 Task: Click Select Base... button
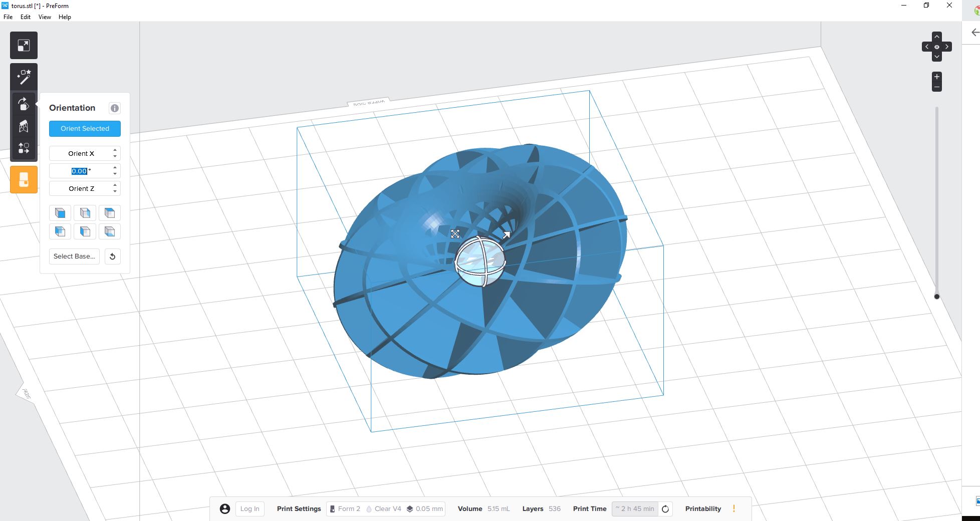coord(74,256)
